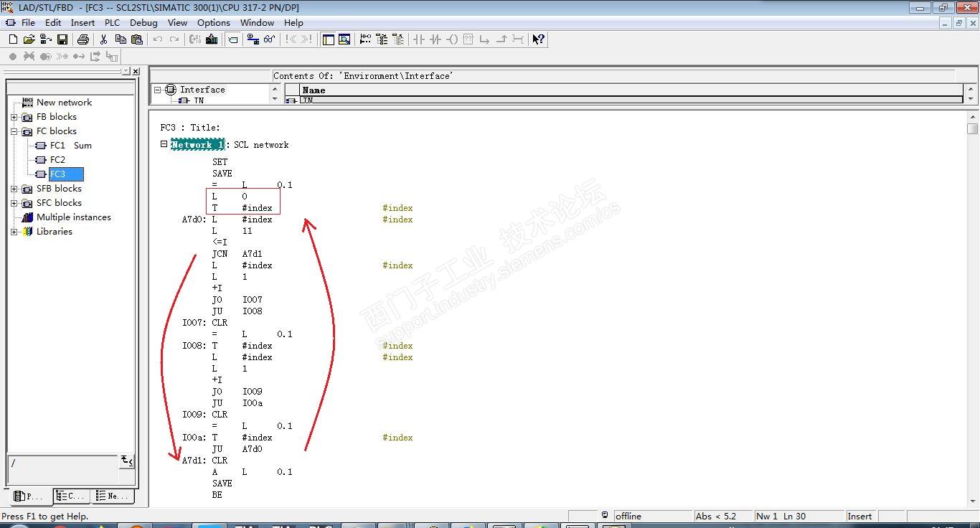
Task: Expand the SFC blocks tree node
Action: pyautogui.click(x=14, y=203)
